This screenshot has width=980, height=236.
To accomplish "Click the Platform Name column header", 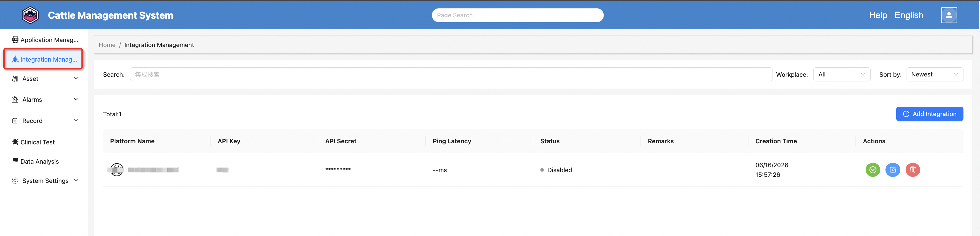I will pyautogui.click(x=132, y=141).
